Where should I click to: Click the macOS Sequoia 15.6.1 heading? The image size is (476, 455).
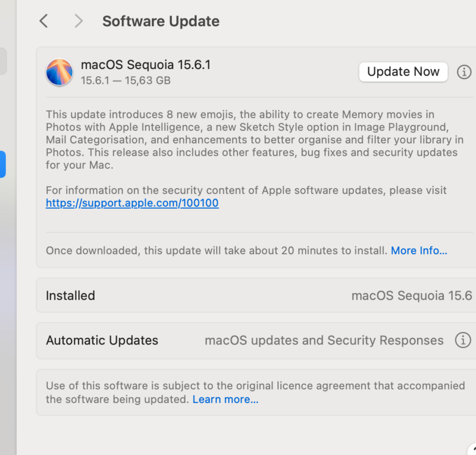tap(145, 65)
